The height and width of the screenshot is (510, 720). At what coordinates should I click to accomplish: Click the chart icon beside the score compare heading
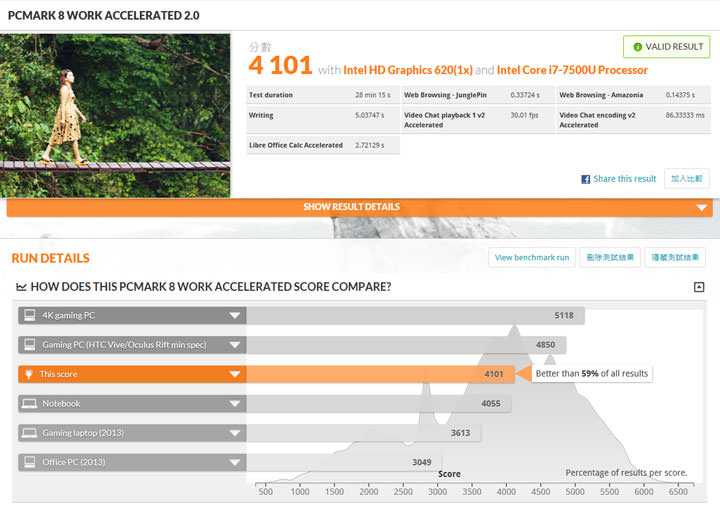(x=21, y=288)
